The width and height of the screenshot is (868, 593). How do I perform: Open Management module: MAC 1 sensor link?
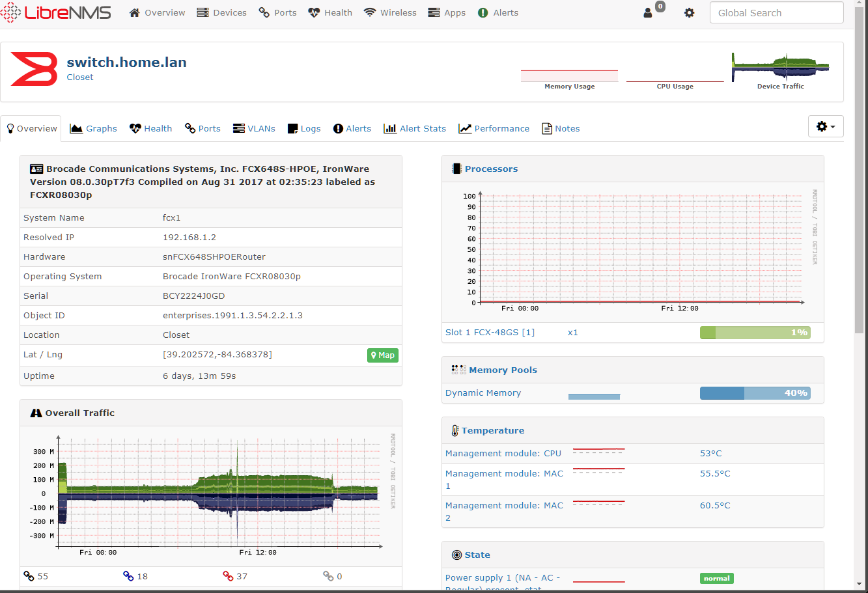504,480
